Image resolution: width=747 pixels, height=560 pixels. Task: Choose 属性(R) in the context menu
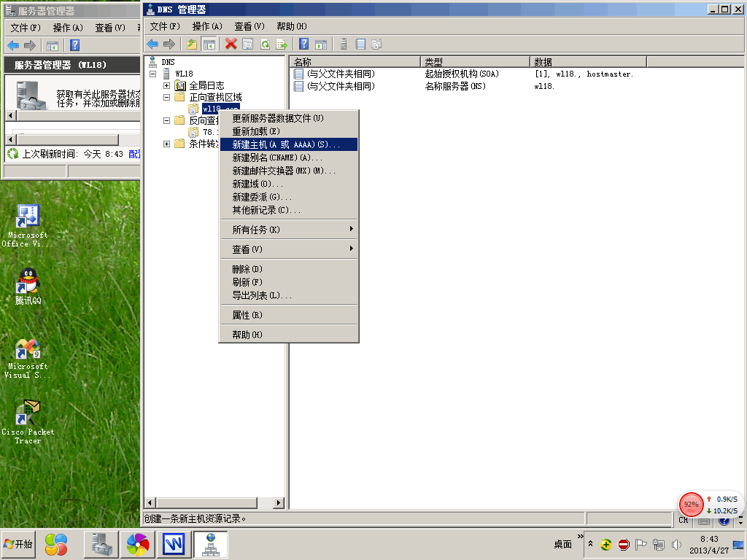[247, 315]
